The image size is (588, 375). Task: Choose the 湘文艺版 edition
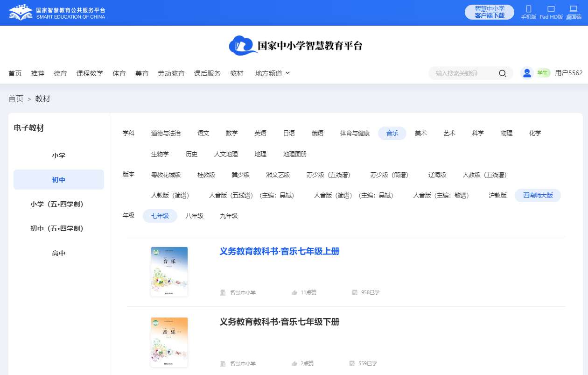tap(278, 175)
